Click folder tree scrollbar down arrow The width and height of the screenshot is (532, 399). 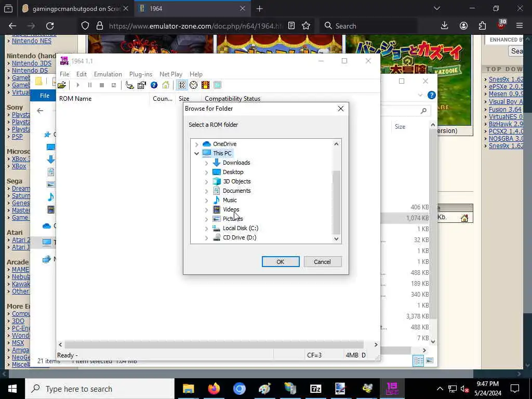click(336, 238)
